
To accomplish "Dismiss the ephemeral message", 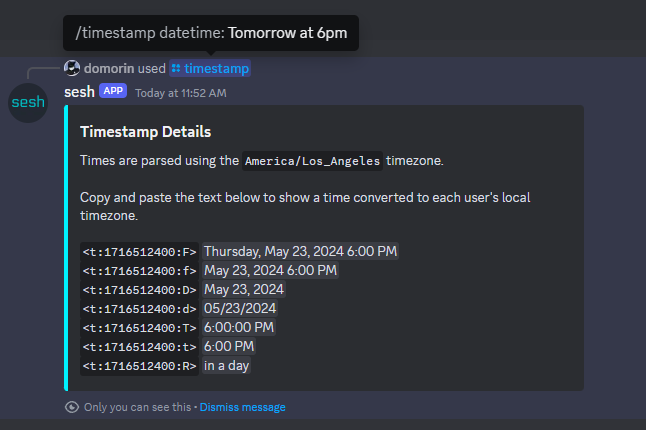I will pyautogui.click(x=243, y=407).
